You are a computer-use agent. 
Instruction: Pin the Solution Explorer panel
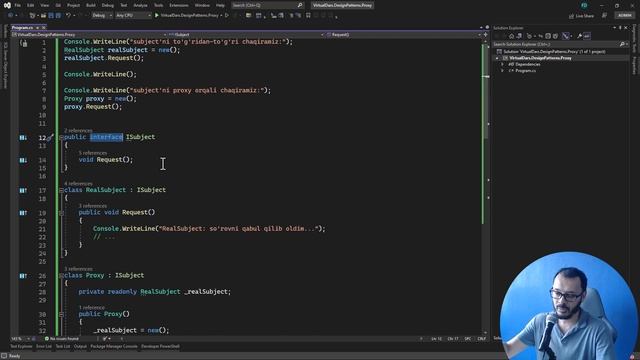click(620, 28)
